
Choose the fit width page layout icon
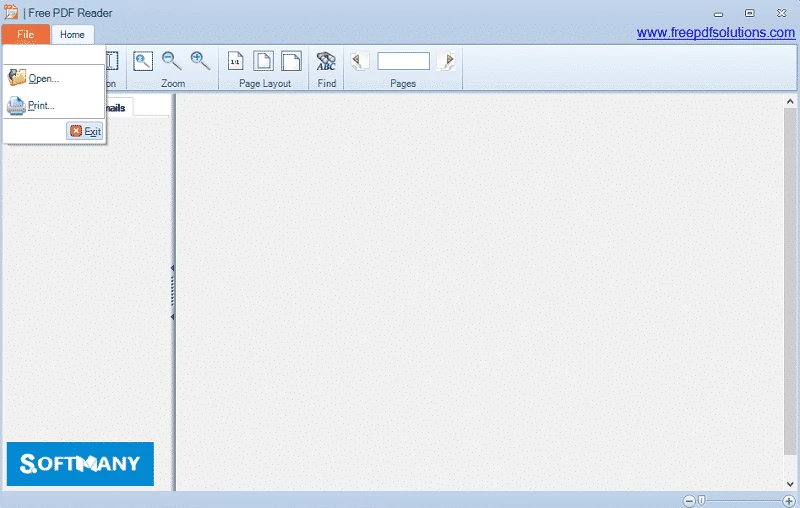(x=291, y=61)
